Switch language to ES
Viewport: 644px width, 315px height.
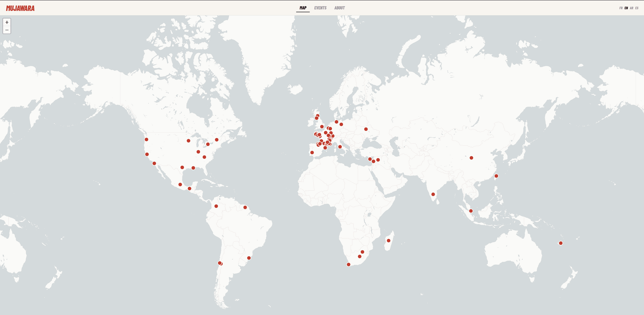point(637,8)
